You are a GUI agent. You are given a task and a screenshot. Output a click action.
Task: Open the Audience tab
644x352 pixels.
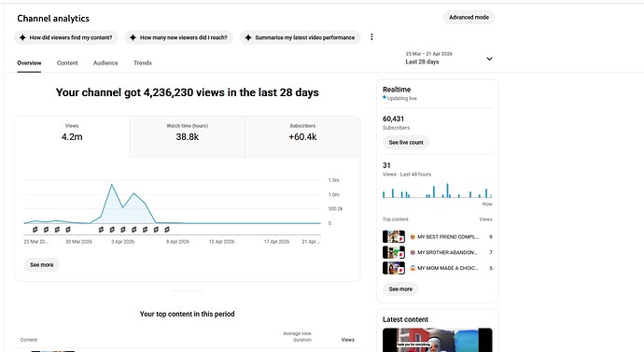pos(105,63)
